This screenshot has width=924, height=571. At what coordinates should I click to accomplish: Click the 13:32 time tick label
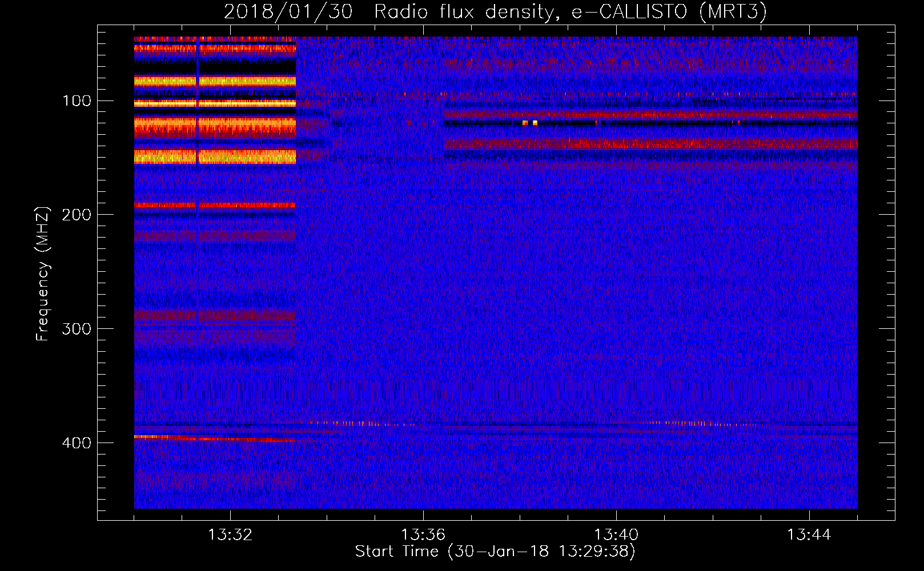230,535
